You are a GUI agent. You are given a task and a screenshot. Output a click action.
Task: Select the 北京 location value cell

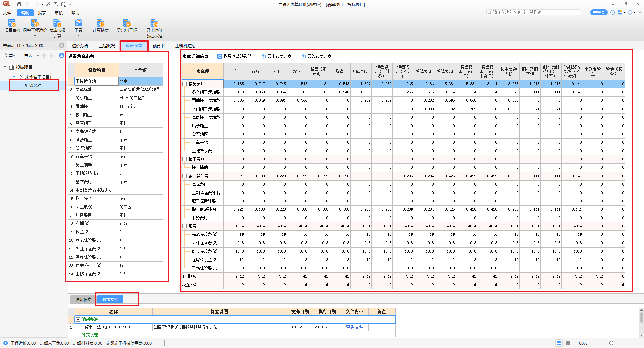[x=141, y=81]
